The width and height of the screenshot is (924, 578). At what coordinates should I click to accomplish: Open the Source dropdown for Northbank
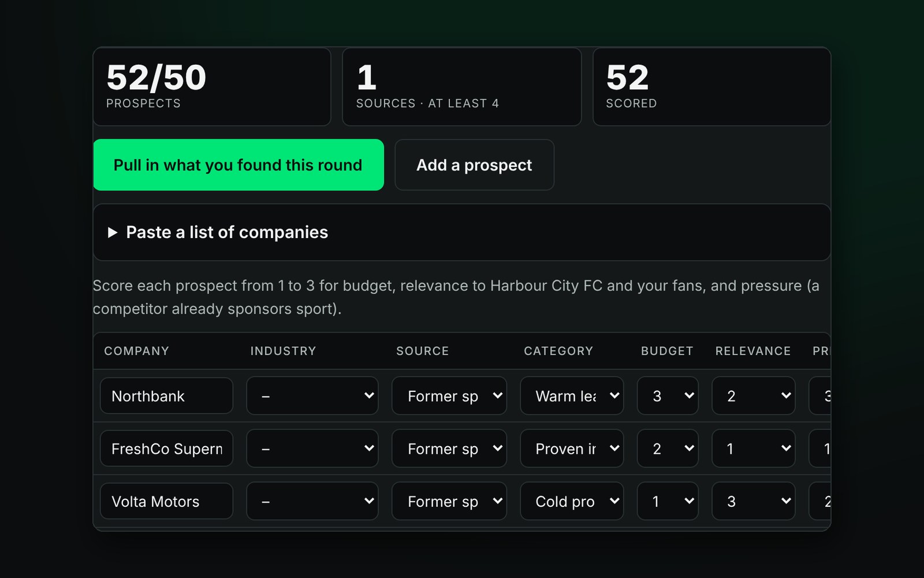[x=449, y=396]
